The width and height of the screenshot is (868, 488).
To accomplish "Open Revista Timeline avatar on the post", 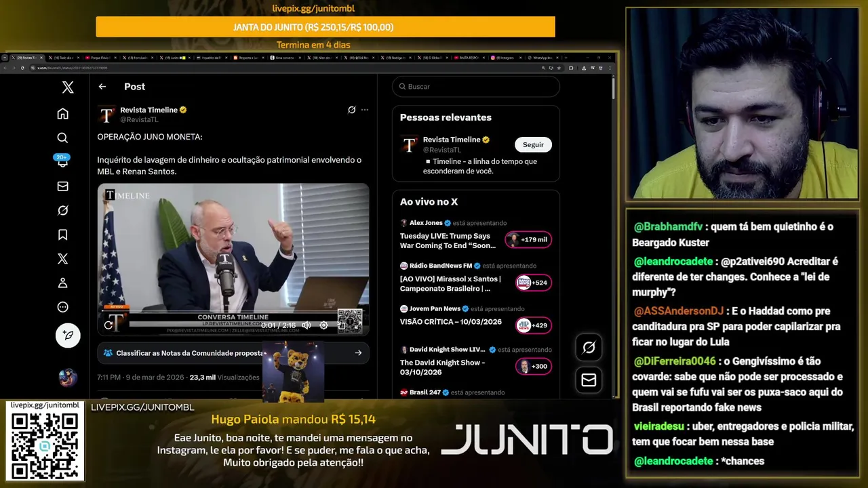I will coord(106,115).
